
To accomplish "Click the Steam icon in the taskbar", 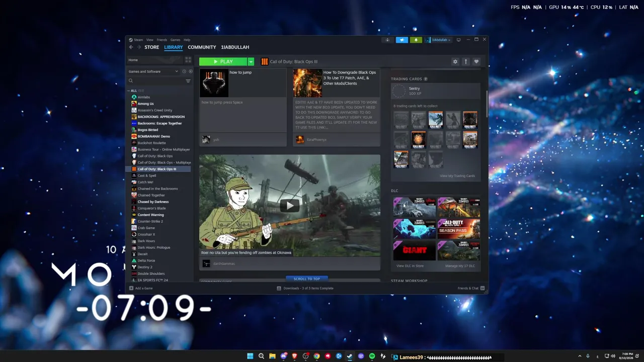I will tap(350, 356).
